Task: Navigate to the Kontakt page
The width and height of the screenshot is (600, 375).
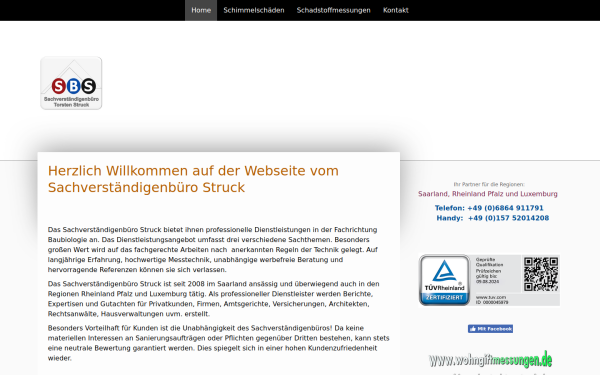Action: point(396,10)
